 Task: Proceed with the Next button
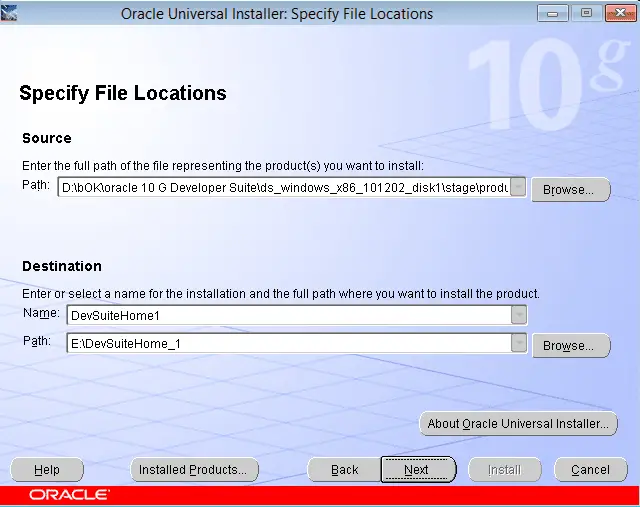click(x=418, y=470)
